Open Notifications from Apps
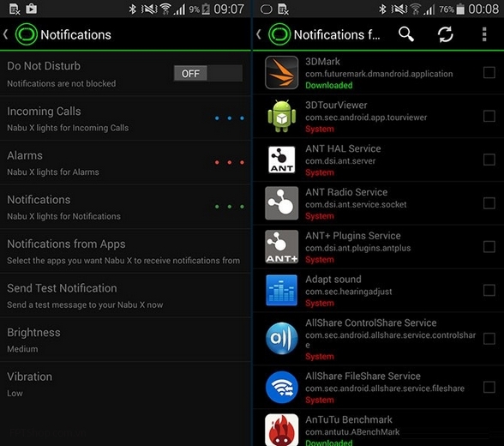 [x=125, y=251]
